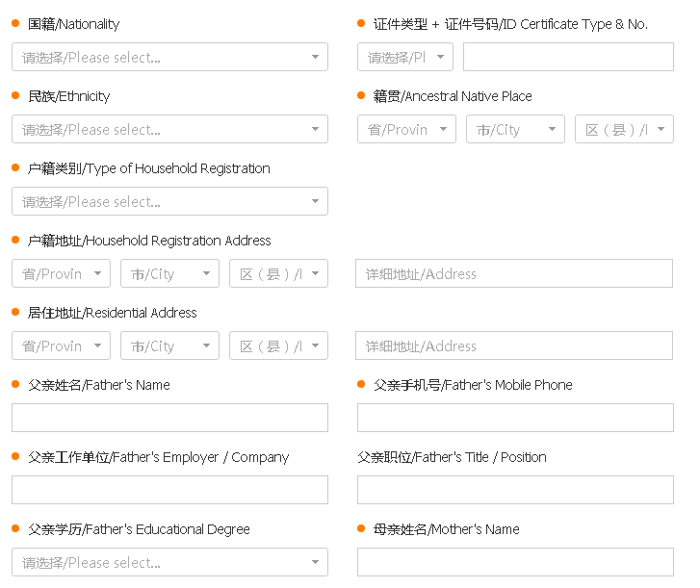Click Household Registration detailed address field
The image size is (700, 588).
pyautogui.click(x=514, y=273)
